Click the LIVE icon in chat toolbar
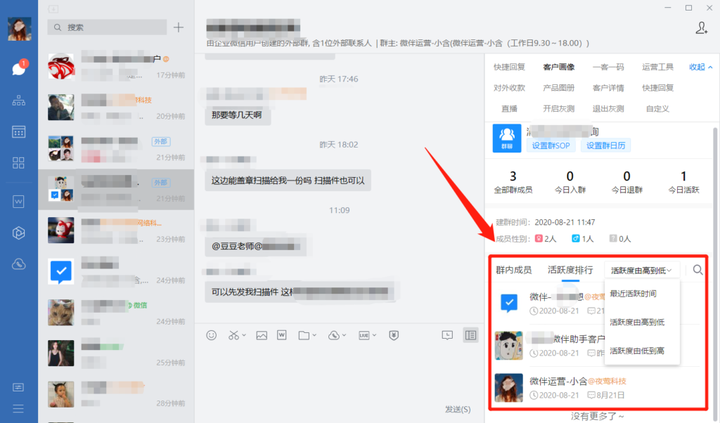This screenshot has height=423, width=720. 364,335
